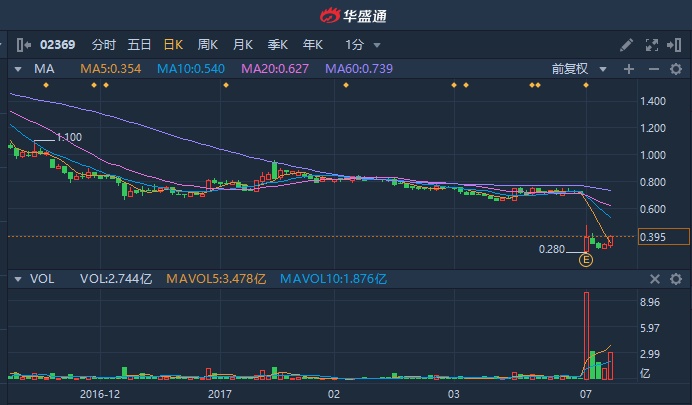Toggle fullscreen chart view icon
The width and height of the screenshot is (692, 405).
tap(652, 45)
